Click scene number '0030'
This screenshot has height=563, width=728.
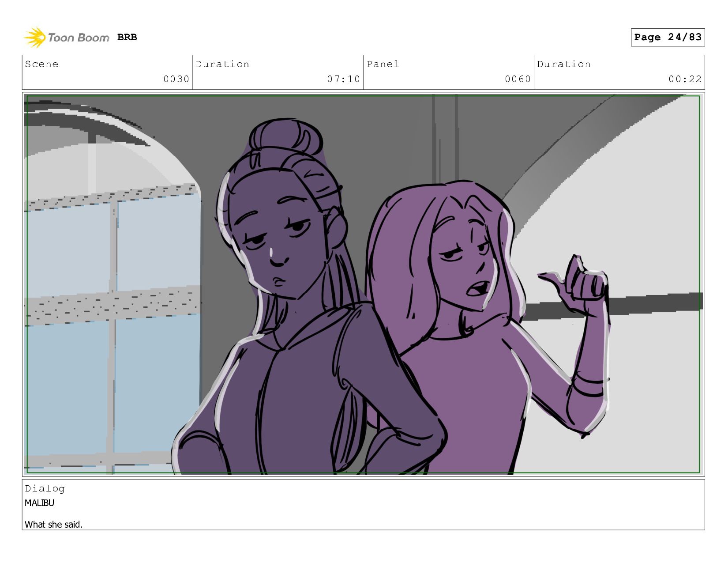(x=176, y=79)
